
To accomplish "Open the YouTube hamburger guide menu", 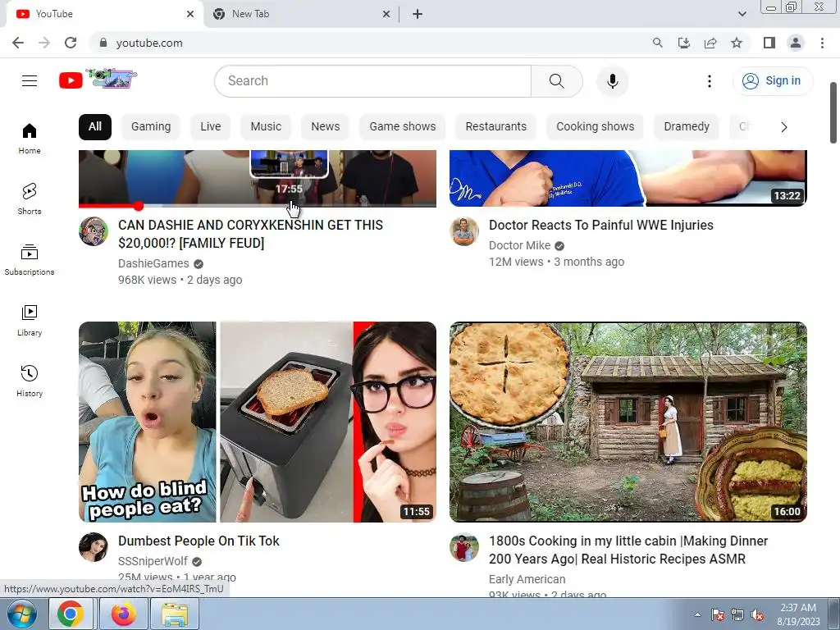I will click(x=30, y=81).
